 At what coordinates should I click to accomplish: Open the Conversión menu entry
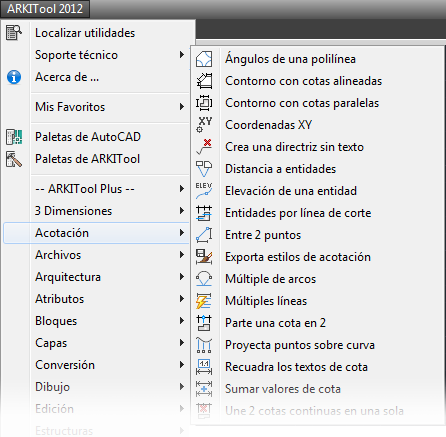coord(65,365)
